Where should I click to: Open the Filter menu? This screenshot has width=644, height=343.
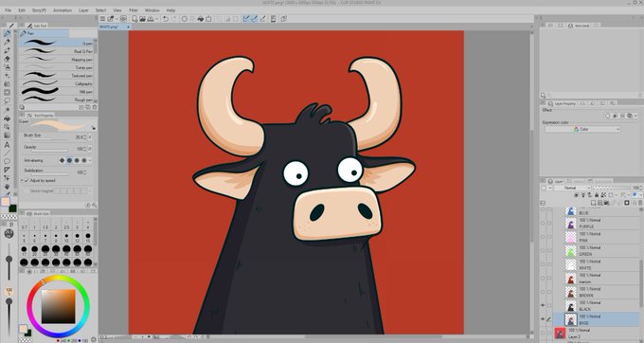[134, 10]
